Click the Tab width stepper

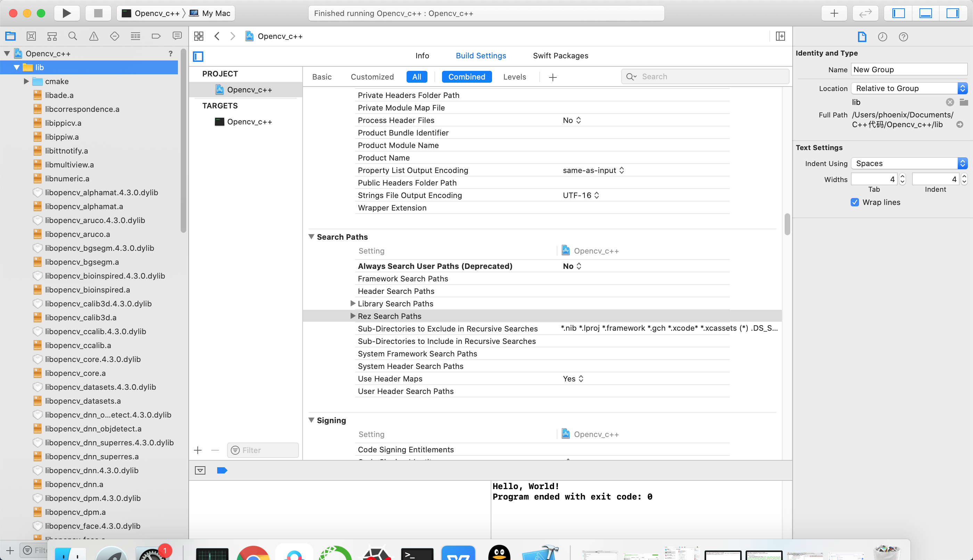(x=902, y=179)
